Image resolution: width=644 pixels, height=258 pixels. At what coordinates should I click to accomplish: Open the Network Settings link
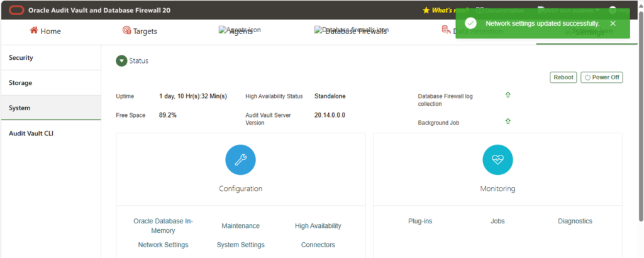(x=163, y=245)
